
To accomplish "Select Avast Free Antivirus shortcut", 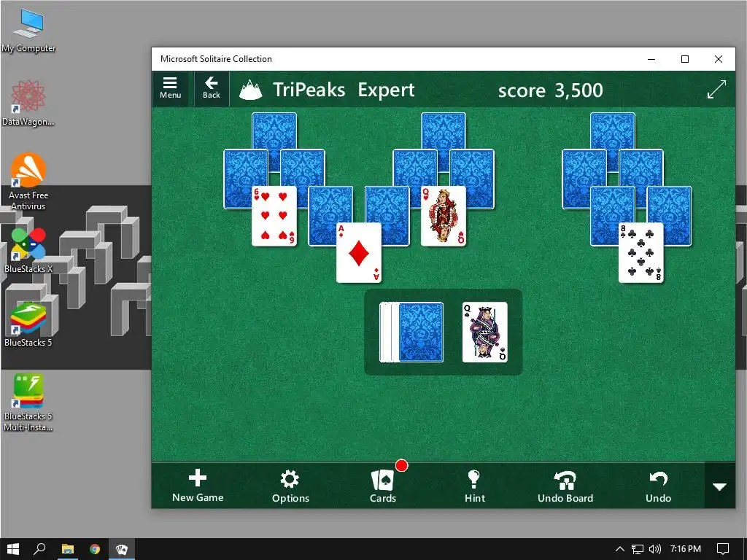I will (x=28, y=182).
